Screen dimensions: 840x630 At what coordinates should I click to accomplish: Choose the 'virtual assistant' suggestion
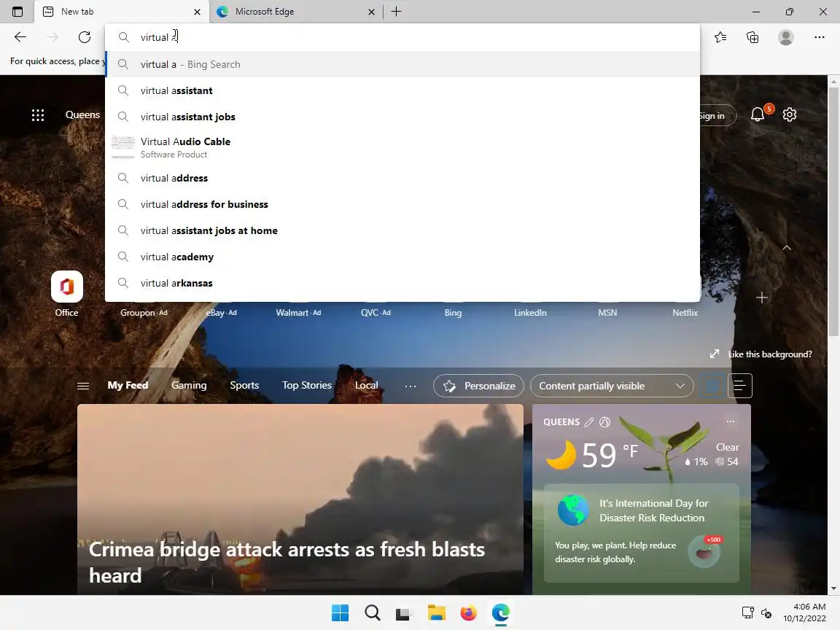402,90
